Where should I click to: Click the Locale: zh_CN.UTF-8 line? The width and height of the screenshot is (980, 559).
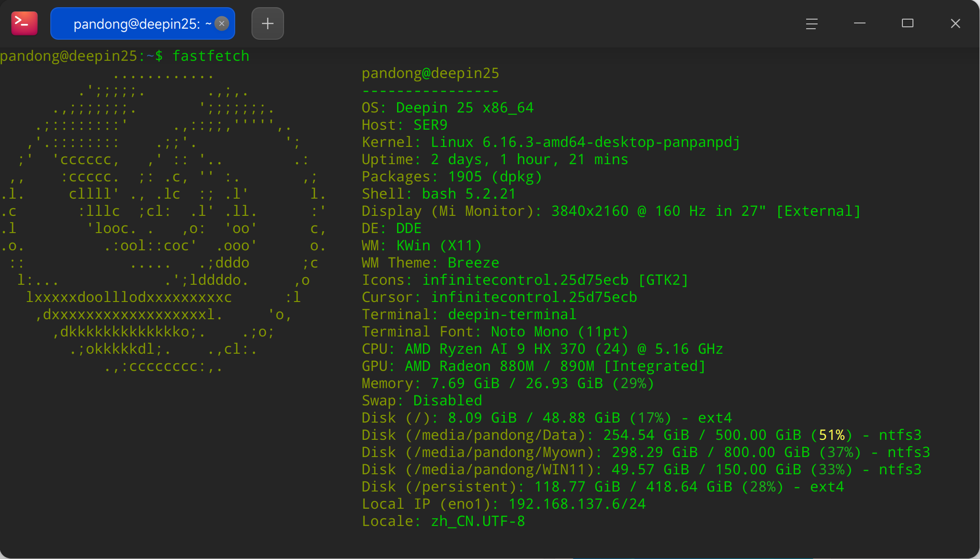443,521
